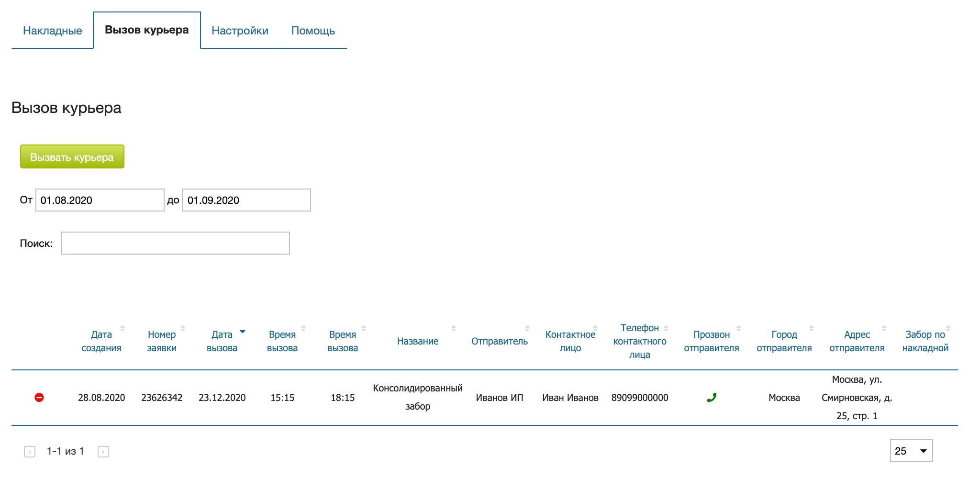Open the Помощь tab
The image size is (980, 490).
(x=313, y=31)
